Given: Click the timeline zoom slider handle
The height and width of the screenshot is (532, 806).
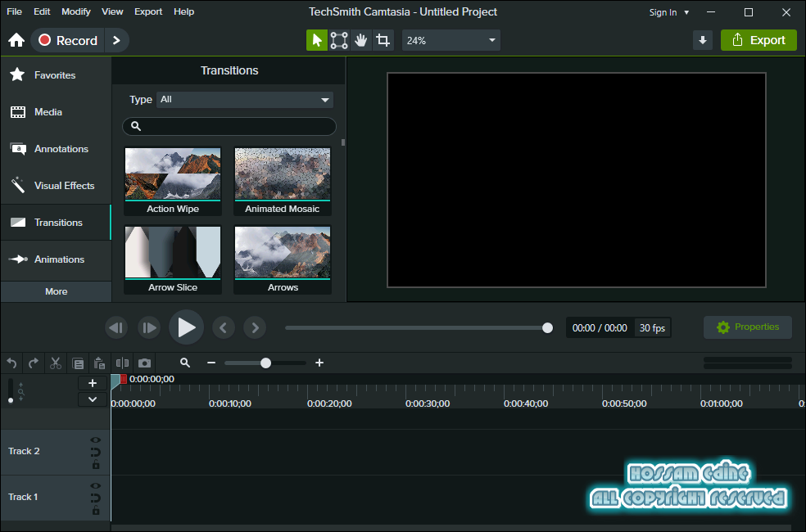Looking at the screenshot, I should [x=265, y=363].
